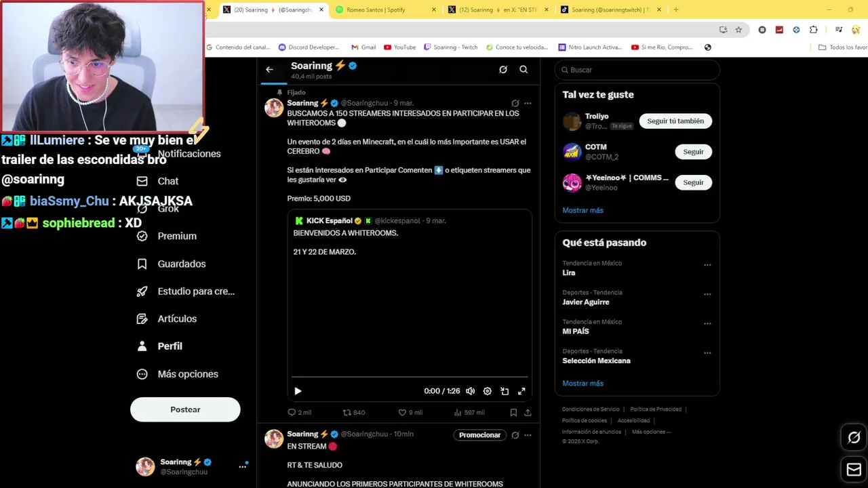Click the Postear button
Image resolution: width=868 pixels, height=488 pixels.
pos(185,409)
